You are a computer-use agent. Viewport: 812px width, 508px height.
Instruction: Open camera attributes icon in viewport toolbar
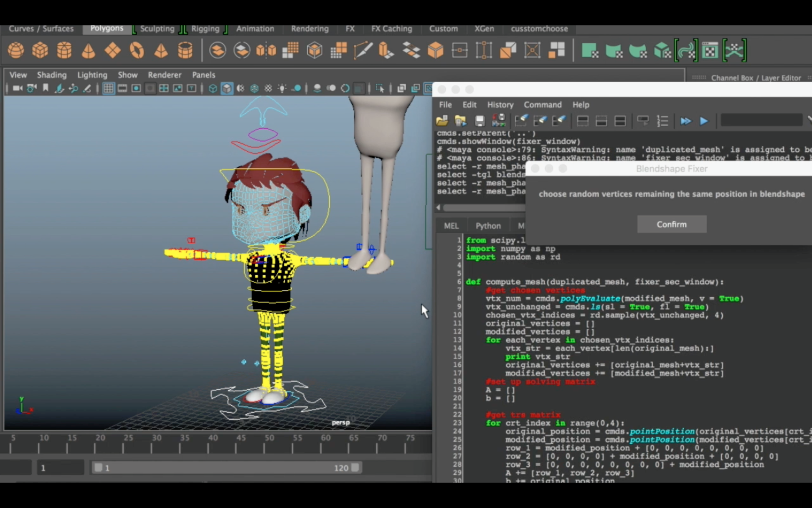[32, 88]
